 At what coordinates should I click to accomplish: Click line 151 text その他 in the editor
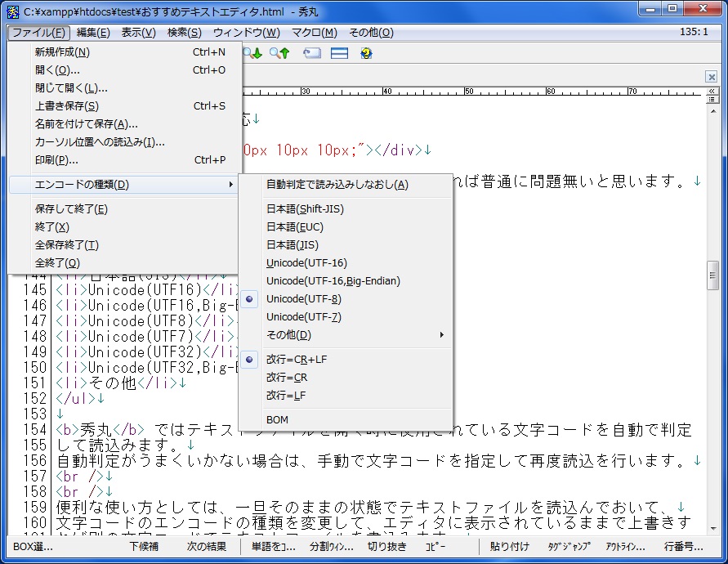113,383
